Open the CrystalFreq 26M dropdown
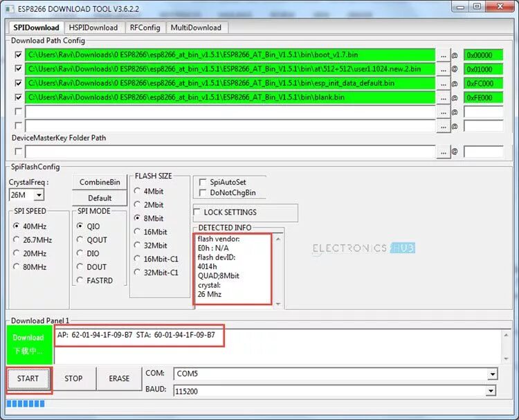Image resolution: width=519 pixels, height=420 pixels. [x=39, y=195]
